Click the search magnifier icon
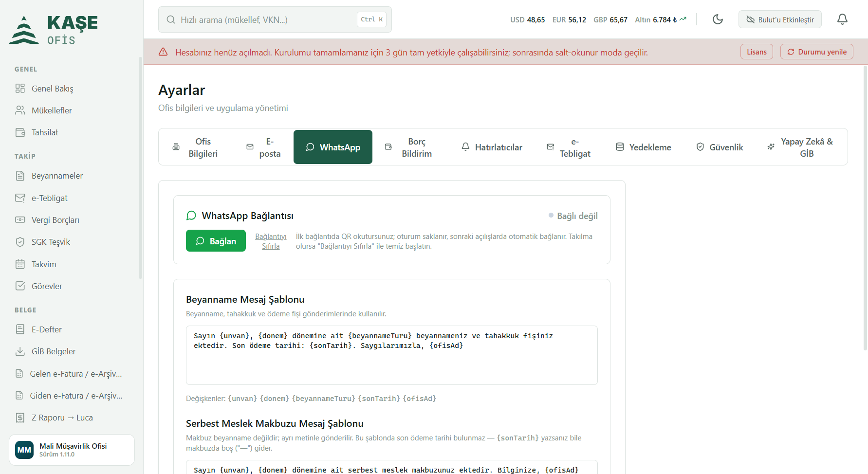This screenshot has height=474, width=868. coord(171,19)
